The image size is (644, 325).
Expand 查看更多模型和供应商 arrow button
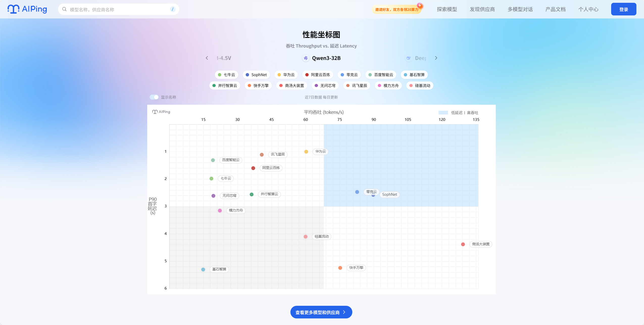click(321, 312)
